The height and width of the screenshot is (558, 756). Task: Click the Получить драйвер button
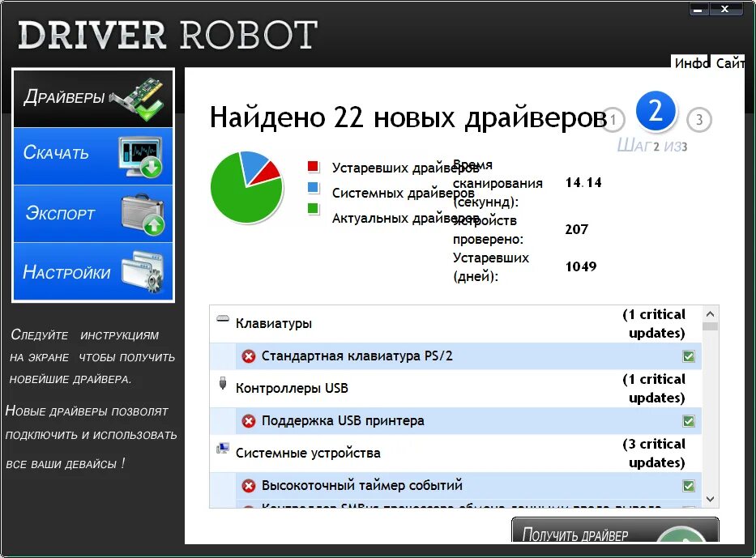coord(615,530)
